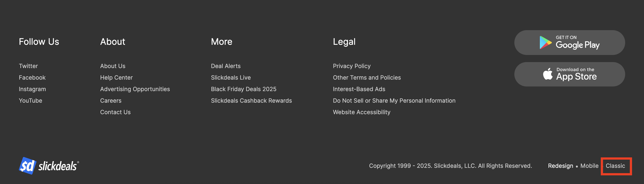This screenshot has width=644, height=184.
Task: Open the Facebook link
Action: pos(32,78)
